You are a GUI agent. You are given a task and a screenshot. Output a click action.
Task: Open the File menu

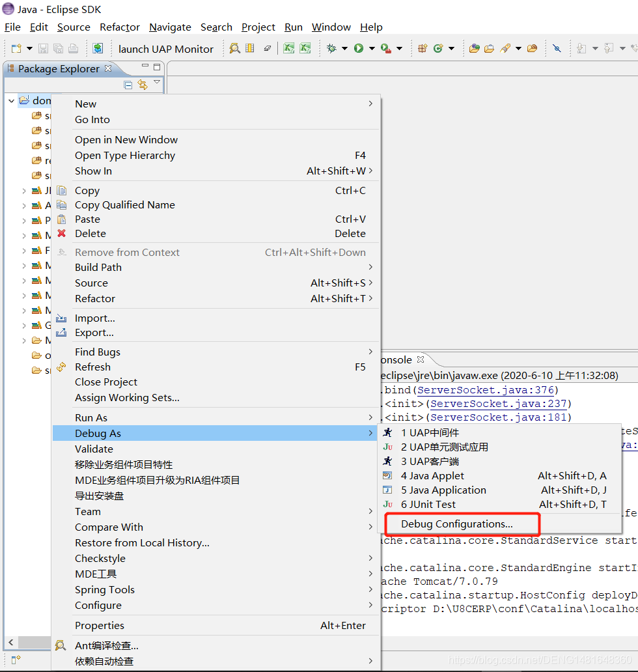pos(12,27)
